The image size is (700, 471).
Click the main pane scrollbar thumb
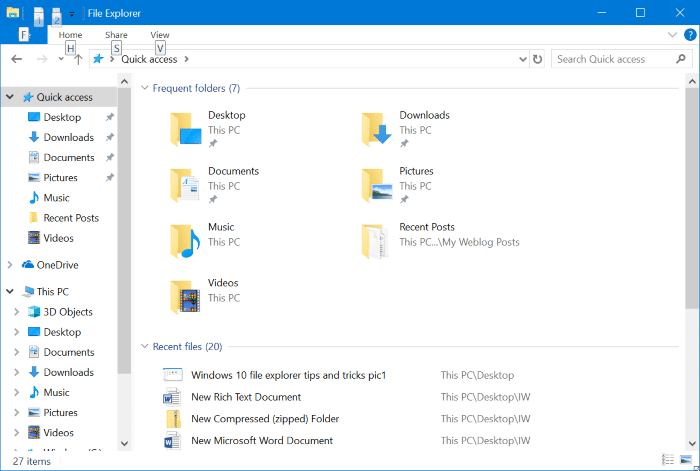pos(692,198)
